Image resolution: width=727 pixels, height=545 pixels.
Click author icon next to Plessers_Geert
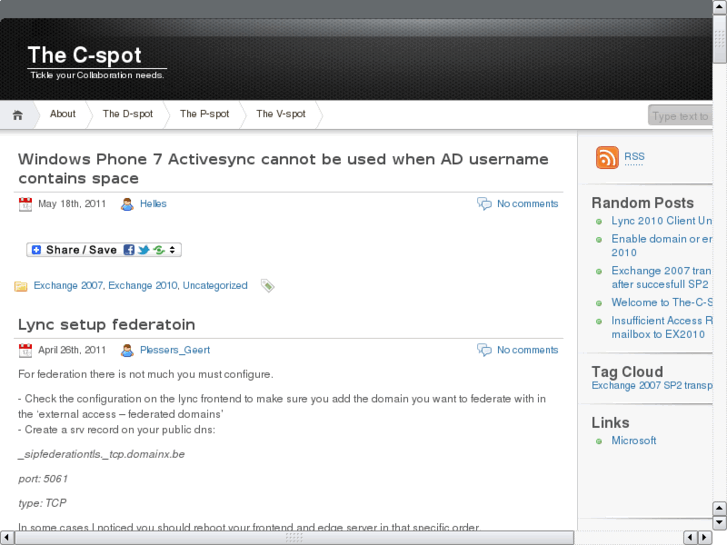click(x=127, y=350)
